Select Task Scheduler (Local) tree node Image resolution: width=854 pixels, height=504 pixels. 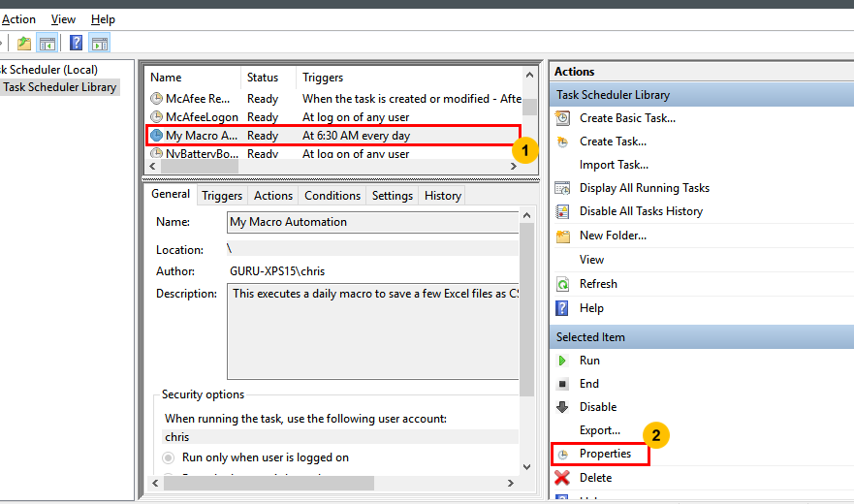49,70
